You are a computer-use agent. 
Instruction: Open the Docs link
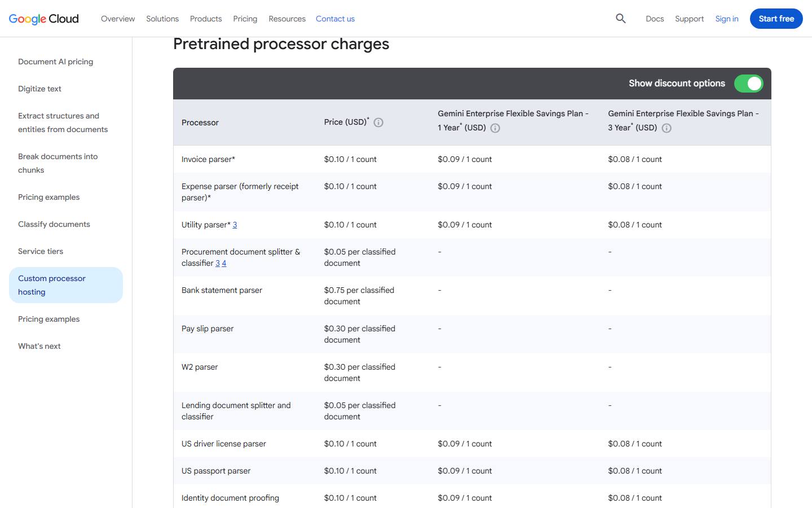pos(655,19)
